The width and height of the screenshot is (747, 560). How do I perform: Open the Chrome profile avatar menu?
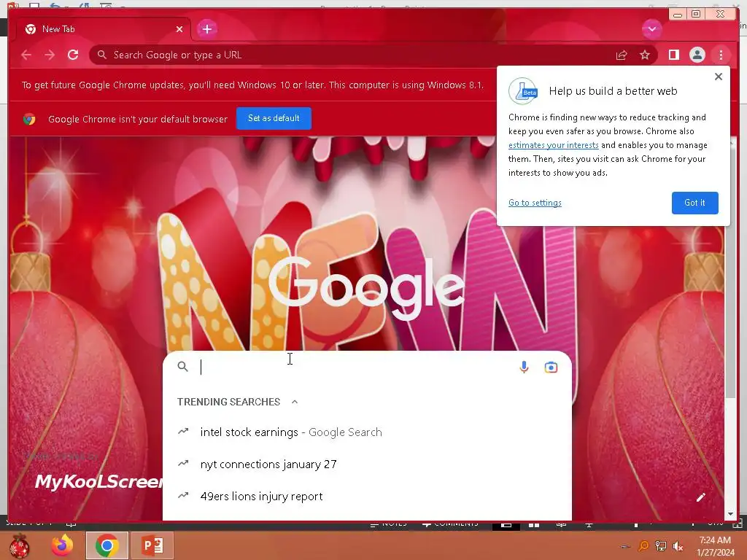697,55
